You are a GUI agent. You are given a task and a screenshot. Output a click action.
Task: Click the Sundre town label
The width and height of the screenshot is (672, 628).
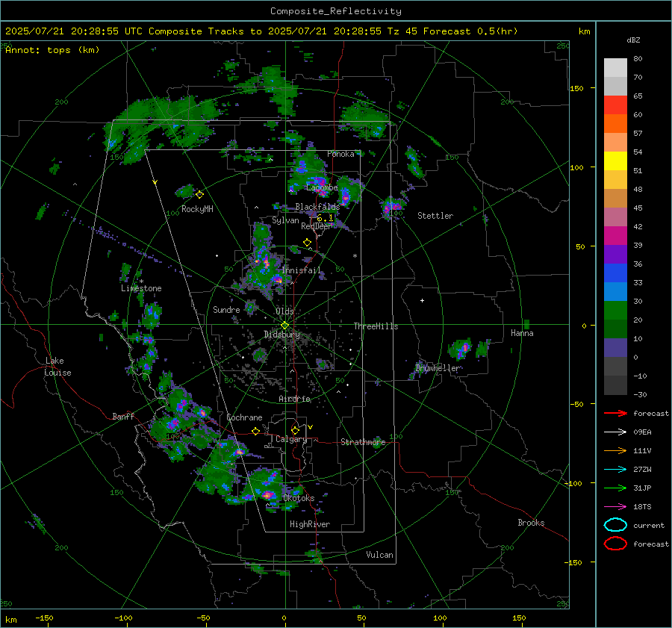(x=226, y=310)
